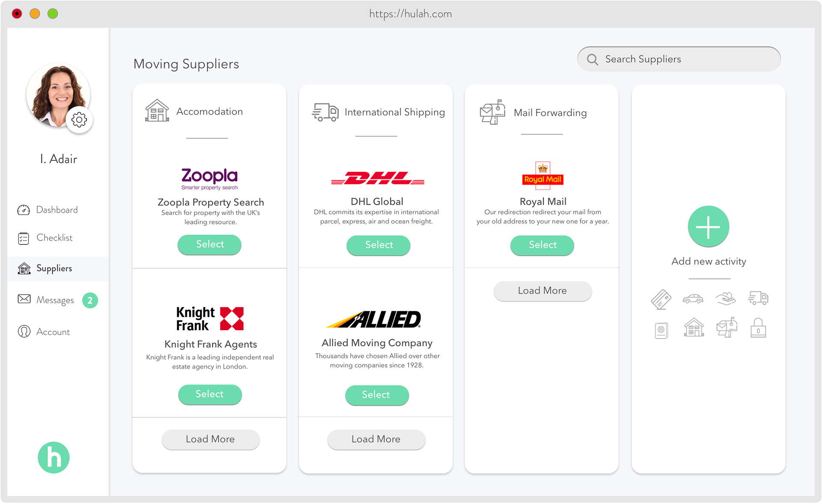Choose the delivery truck icon in activity grid
The width and height of the screenshot is (822, 504).
[758, 298]
